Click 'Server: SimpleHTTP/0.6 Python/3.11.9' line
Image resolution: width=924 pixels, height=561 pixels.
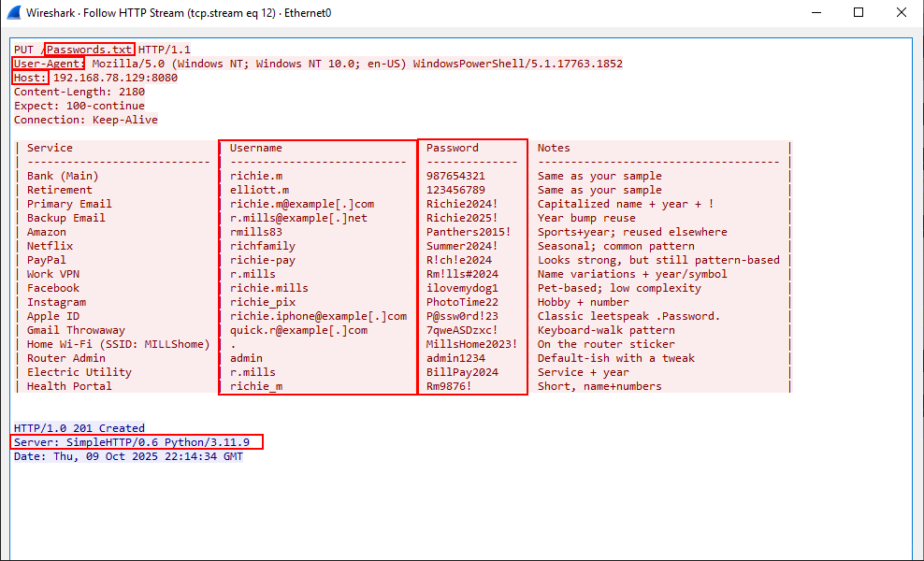[132, 442]
